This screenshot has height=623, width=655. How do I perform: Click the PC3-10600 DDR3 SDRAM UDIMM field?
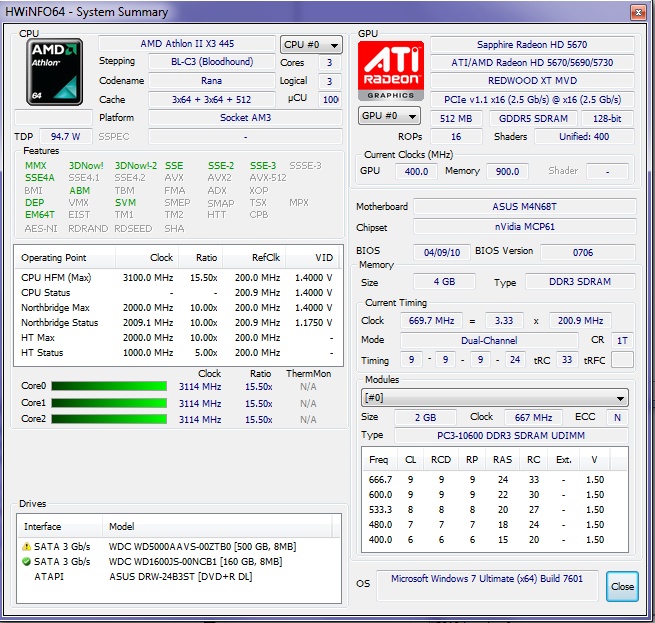tap(510, 435)
